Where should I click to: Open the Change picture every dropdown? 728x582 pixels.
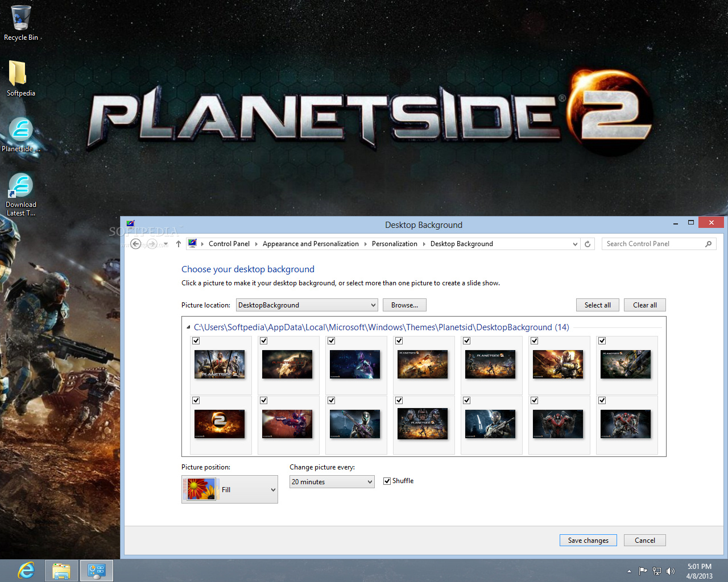tap(332, 482)
